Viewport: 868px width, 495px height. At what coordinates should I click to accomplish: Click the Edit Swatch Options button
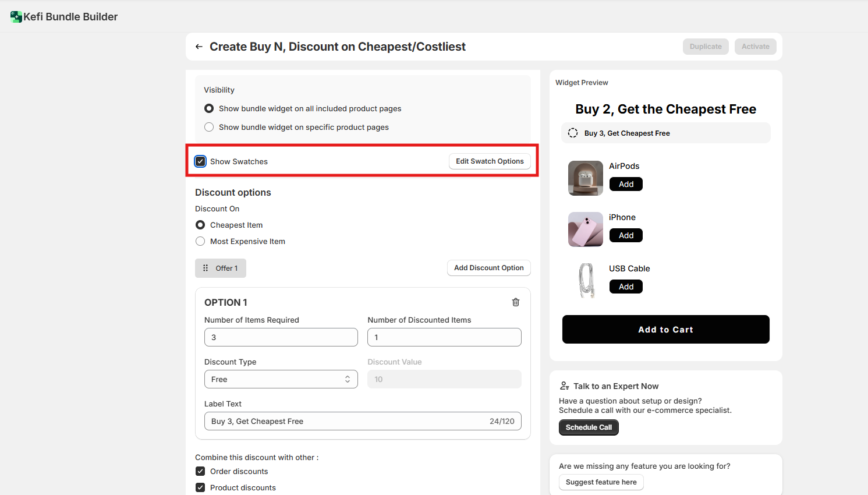click(490, 161)
